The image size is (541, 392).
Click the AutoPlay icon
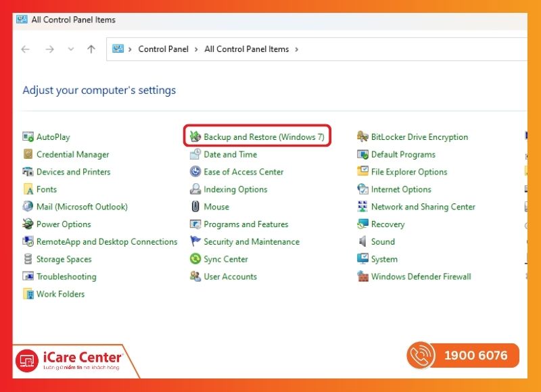[x=28, y=137]
